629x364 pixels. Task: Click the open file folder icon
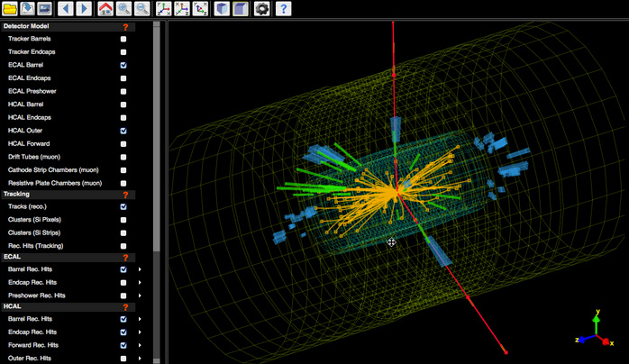coord(10,9)
